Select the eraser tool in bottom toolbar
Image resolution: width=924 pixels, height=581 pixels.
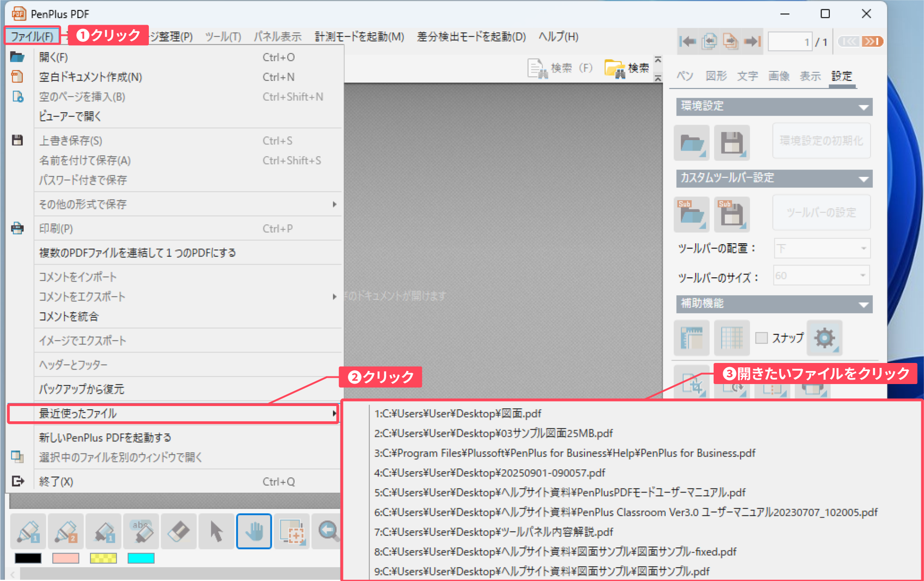[x=178, y=532]
